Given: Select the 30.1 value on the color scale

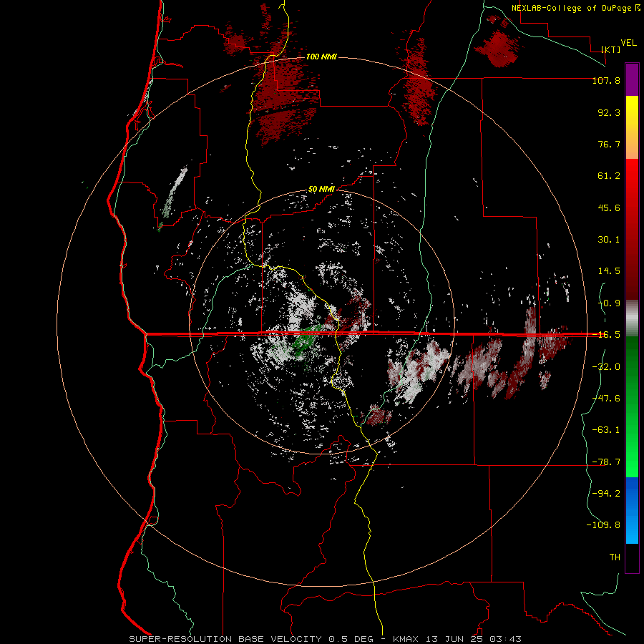Looking at the screenshot, I should coord(609,240).
